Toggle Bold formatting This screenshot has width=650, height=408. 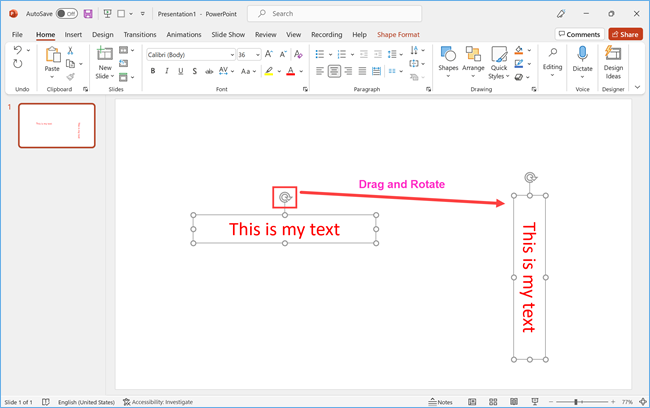[152, 71]
